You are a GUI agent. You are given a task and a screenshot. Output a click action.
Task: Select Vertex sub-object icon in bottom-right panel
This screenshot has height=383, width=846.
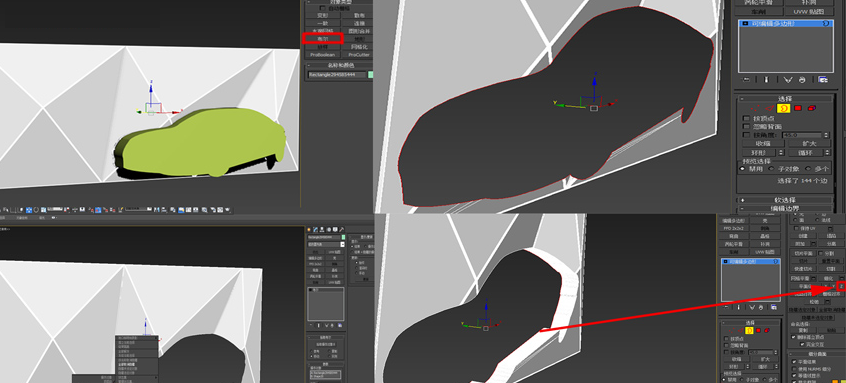coord(732,330)
